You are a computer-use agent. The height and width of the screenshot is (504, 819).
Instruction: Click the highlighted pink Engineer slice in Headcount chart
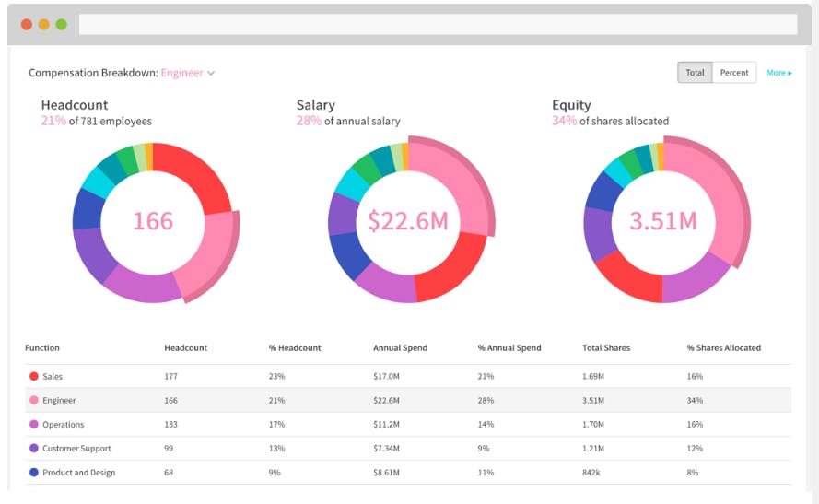210,253
